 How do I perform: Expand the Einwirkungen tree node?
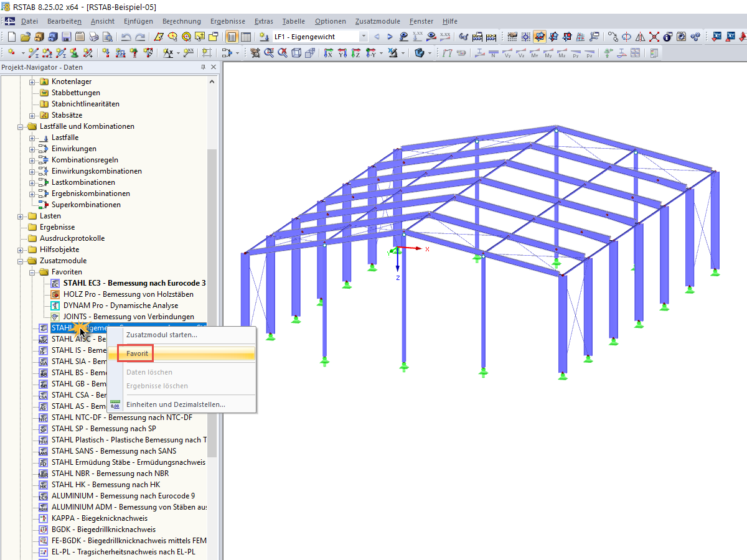[32, 149]
